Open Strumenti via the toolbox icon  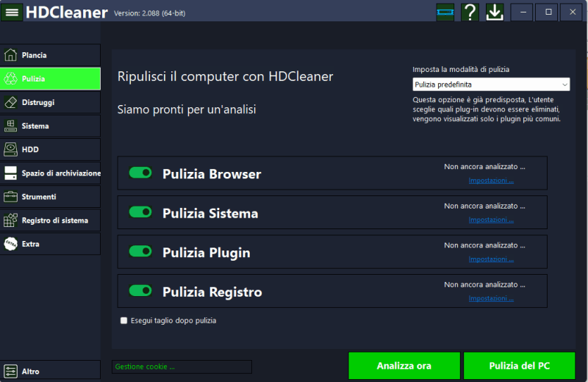[x=11, y=197]
